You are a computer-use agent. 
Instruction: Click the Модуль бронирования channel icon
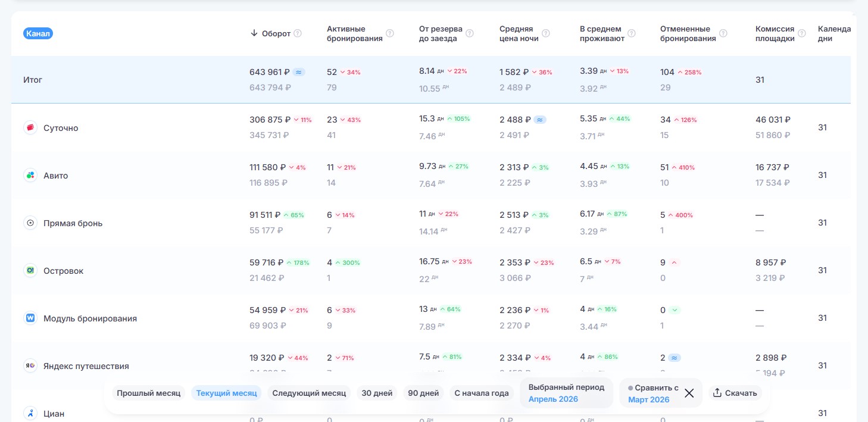pos(30,318)
